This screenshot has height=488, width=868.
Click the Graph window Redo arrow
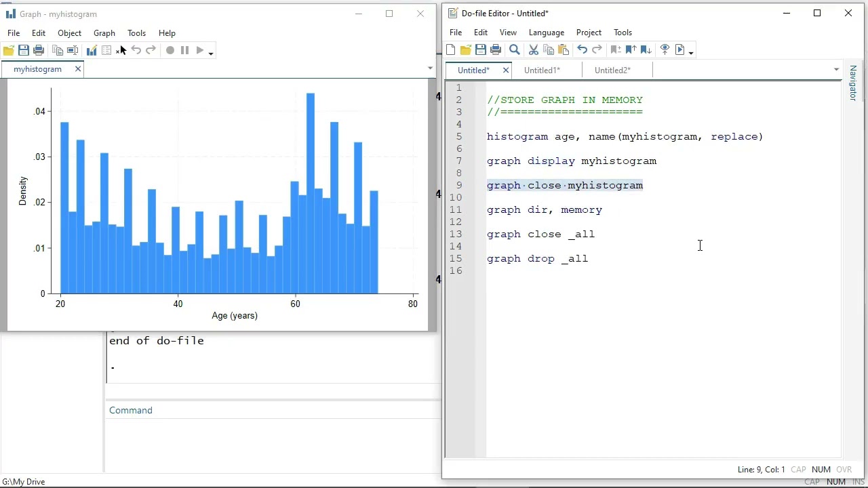pyautogui.click(x=151, y=50)
